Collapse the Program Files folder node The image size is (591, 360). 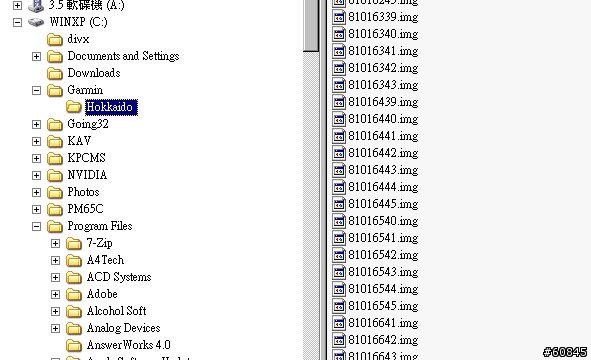[x=36, y=226]
